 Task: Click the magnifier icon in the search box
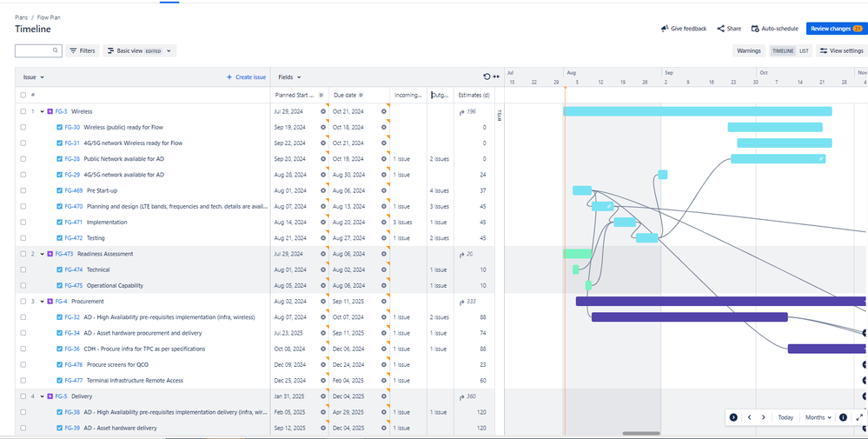[x=56, y=50]
